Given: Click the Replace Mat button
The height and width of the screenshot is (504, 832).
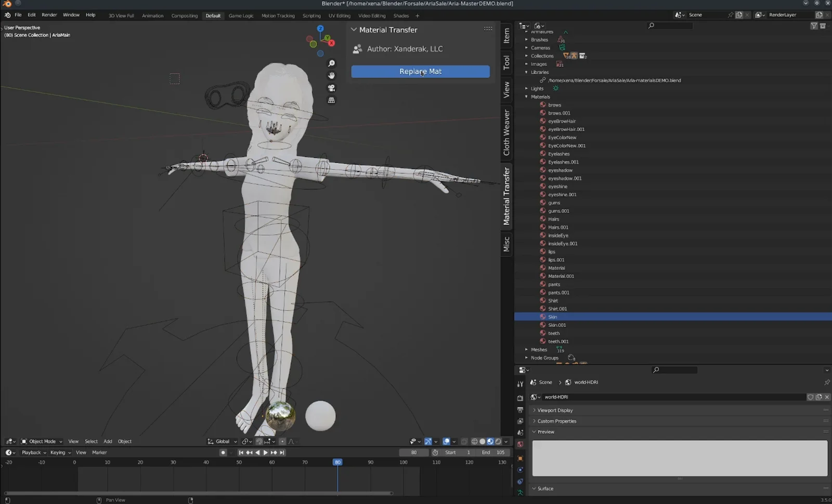Looking at the screenshot, I should (x=420, y=71).
